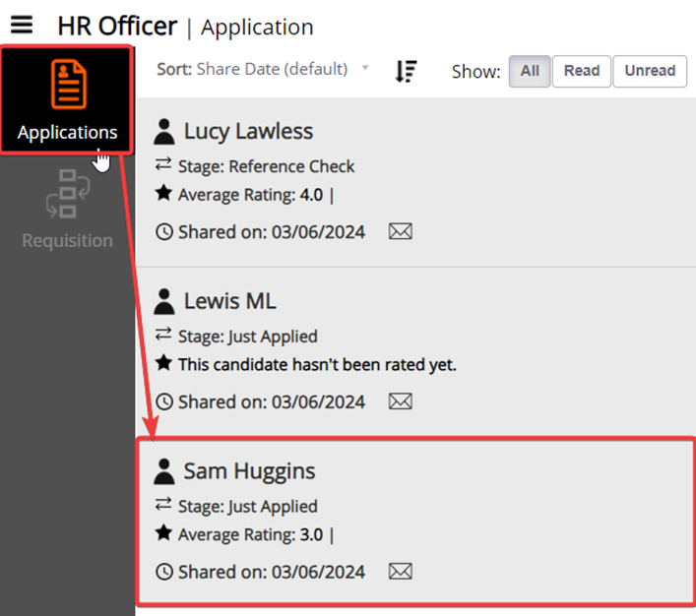Open the Requisition sidebar section
The height and width of the screenshot is (616, 696).
click(x=68, y=209)
